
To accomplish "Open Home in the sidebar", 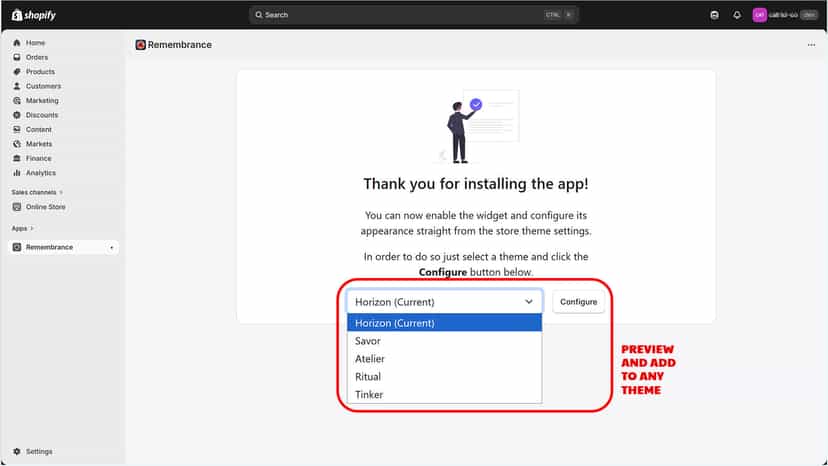I will tap(35, 43).
